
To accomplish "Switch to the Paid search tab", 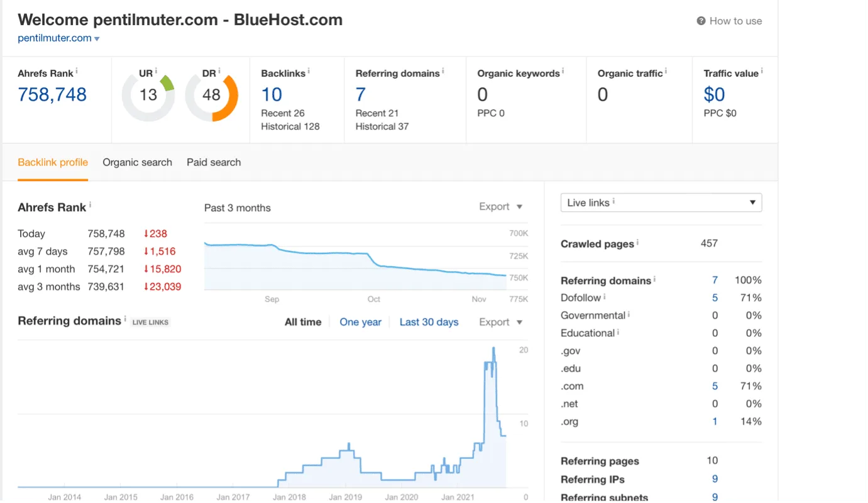I will click(214, 162).
